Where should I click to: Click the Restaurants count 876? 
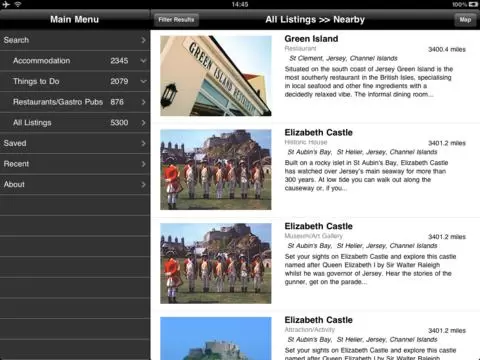pos(117,102)
